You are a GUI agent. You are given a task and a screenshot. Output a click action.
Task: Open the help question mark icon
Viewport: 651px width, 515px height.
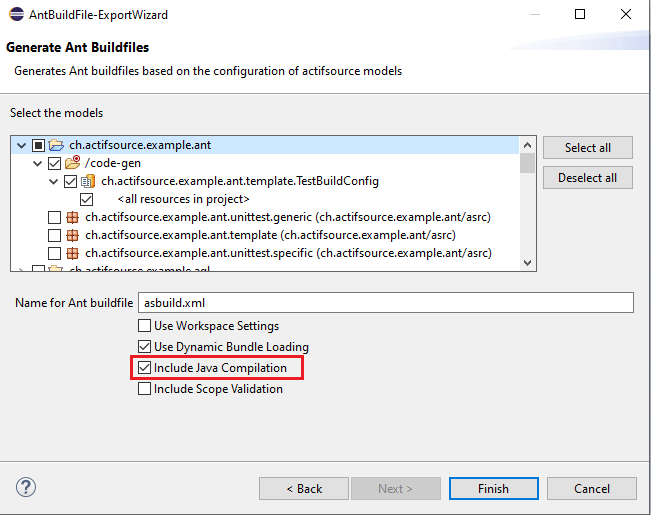tap(26, 488)
